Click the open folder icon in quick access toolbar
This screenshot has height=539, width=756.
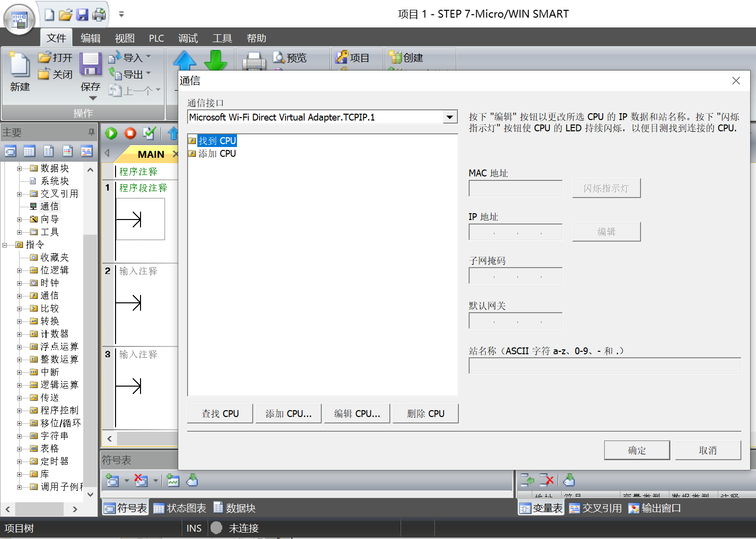coord(66,15)
